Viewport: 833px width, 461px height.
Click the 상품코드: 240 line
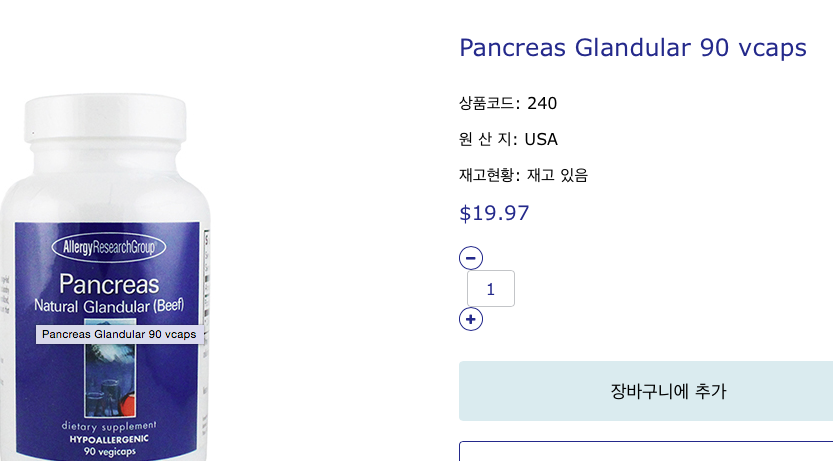click(x=508, y=103)
